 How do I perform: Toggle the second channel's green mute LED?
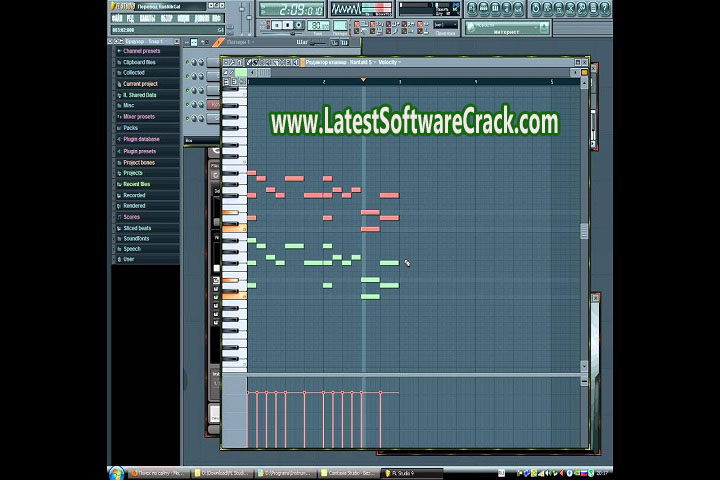point(187,76)
